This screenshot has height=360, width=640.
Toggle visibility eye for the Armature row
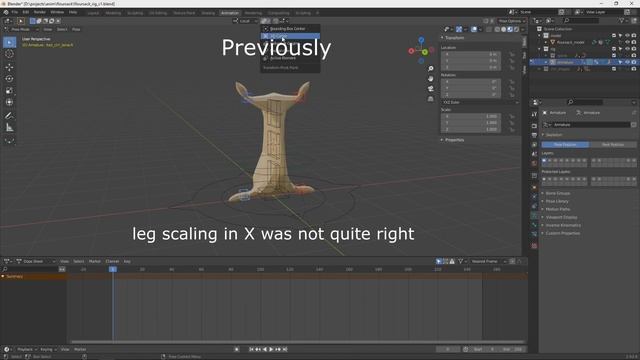[627, 62]
